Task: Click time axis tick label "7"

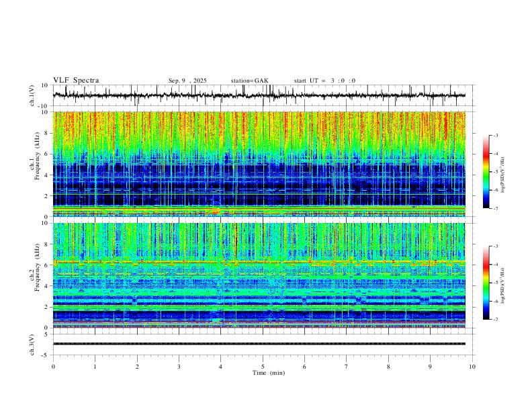Action: pos(347,367)
